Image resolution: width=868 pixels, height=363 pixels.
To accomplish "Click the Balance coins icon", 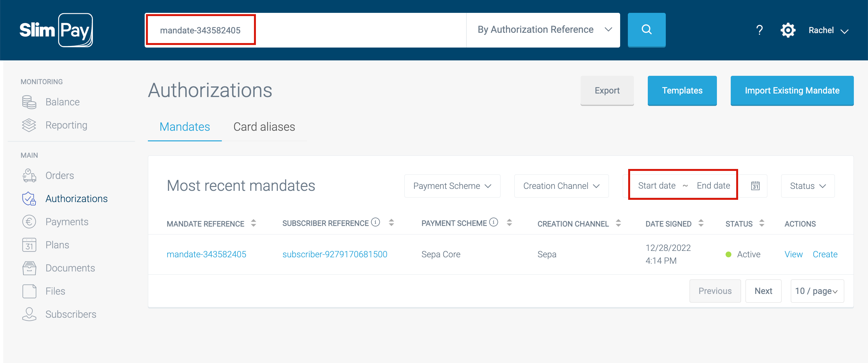I will (29, 102).
